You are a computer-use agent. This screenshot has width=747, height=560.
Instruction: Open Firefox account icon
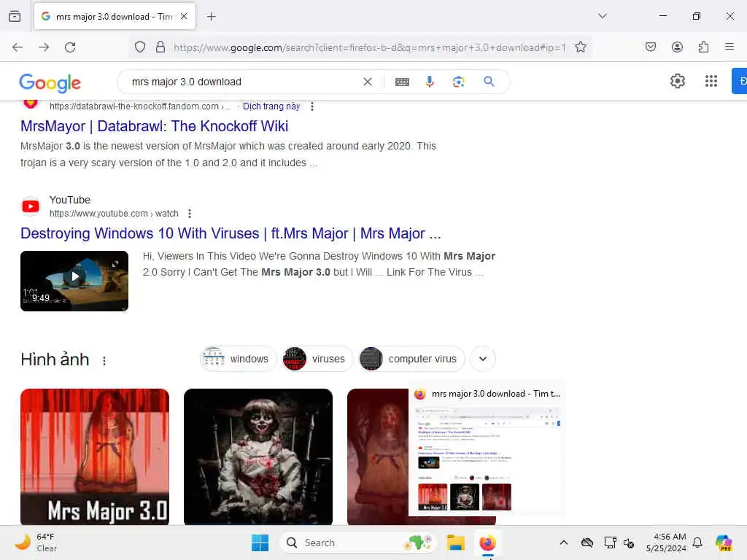[677, 47]
